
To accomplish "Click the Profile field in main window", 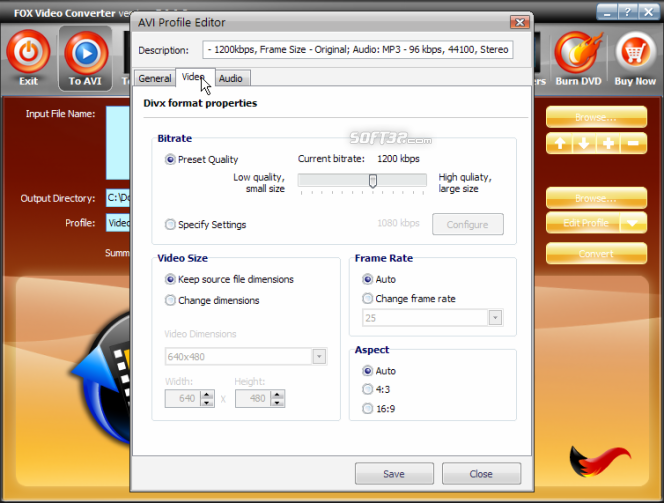I will click(x=118, y=223).
